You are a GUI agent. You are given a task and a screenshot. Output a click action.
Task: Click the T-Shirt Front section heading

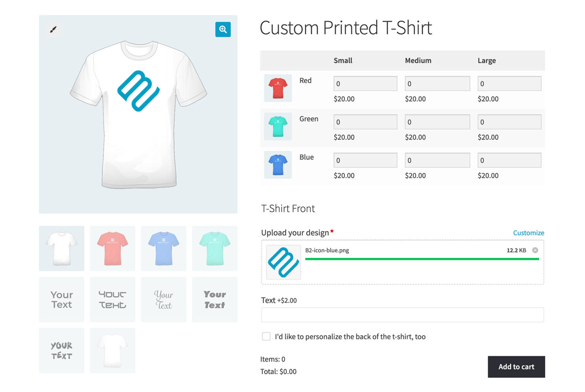pos(288,208)
